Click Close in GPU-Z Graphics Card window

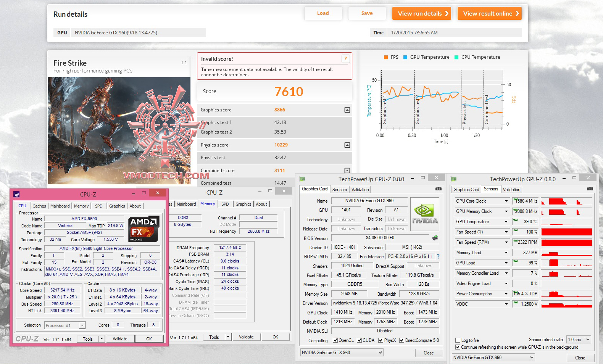tap(429, 353)
